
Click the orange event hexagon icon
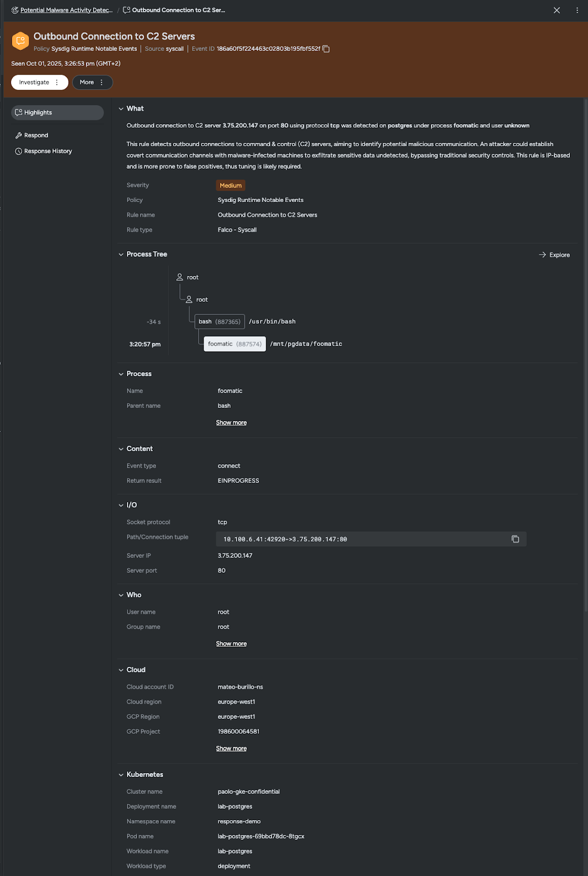click(20, 41)
